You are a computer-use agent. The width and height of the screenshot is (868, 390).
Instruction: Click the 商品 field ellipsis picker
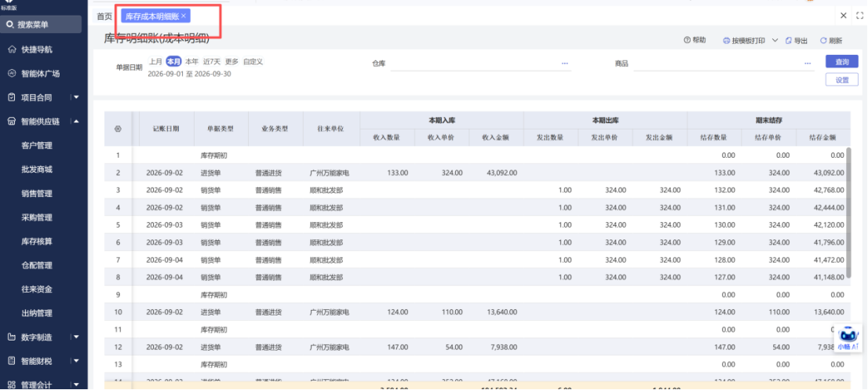(808, 64)
